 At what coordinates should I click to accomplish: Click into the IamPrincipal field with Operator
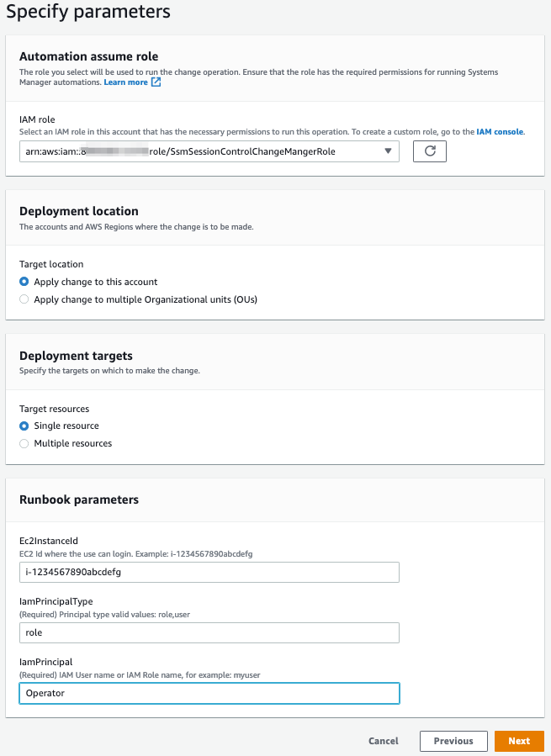coord(209,693)
